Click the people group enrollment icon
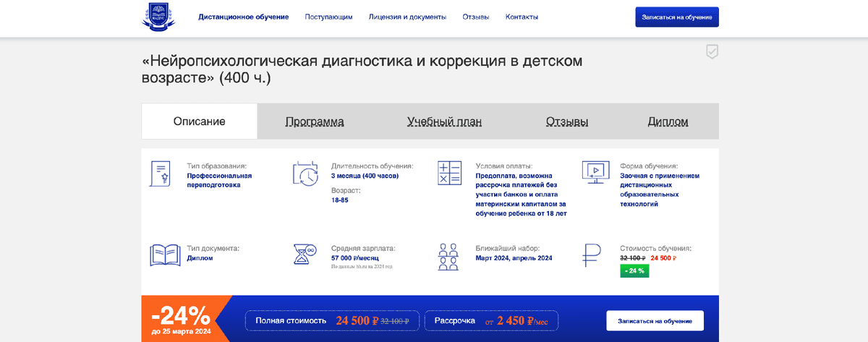The image size is (868, 342). 449,256
